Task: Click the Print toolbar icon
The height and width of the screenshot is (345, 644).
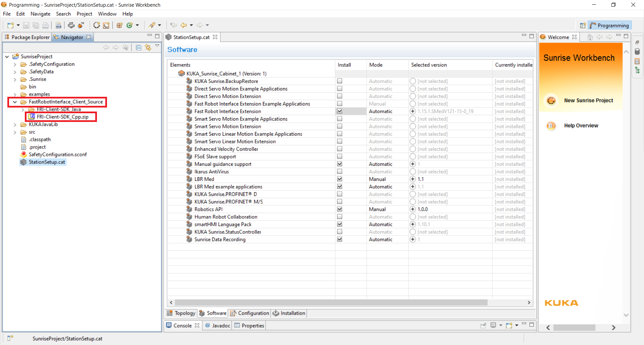Action: point(46,25)
